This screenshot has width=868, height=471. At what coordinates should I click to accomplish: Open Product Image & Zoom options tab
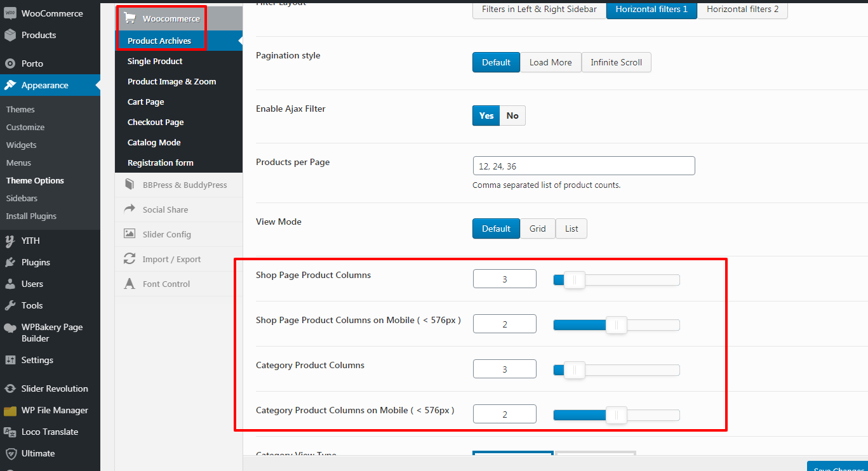click(178, 81)
